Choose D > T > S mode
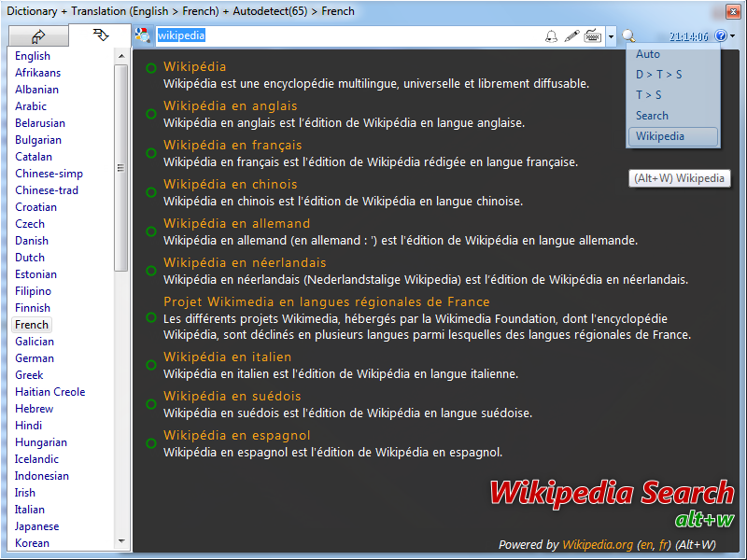 659,75
